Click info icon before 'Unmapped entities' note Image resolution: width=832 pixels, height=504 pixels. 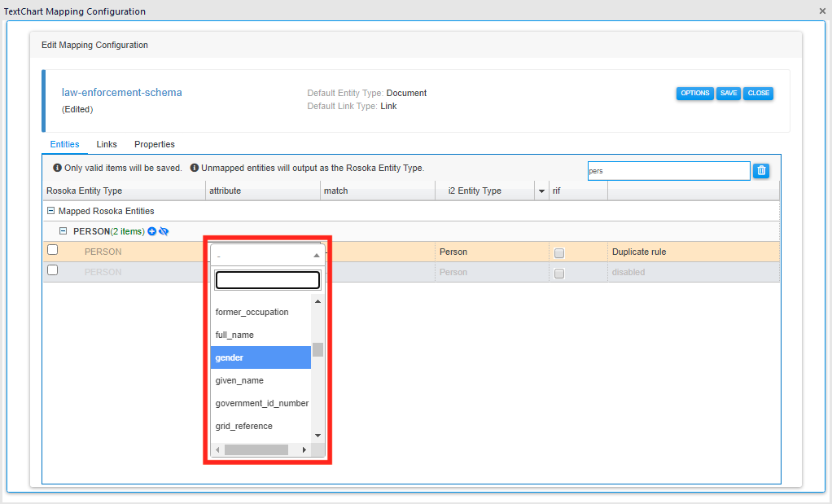195,168
